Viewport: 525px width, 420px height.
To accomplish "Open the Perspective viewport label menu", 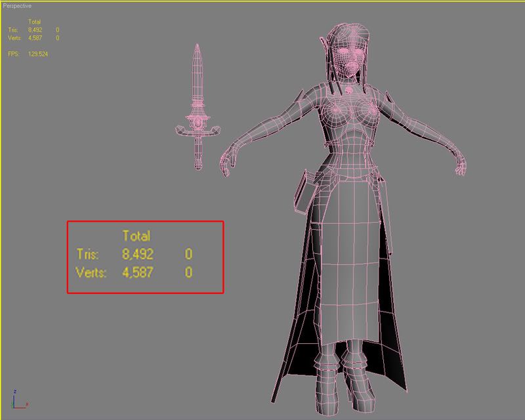I will pyautogui.click(x=17, y=6).
